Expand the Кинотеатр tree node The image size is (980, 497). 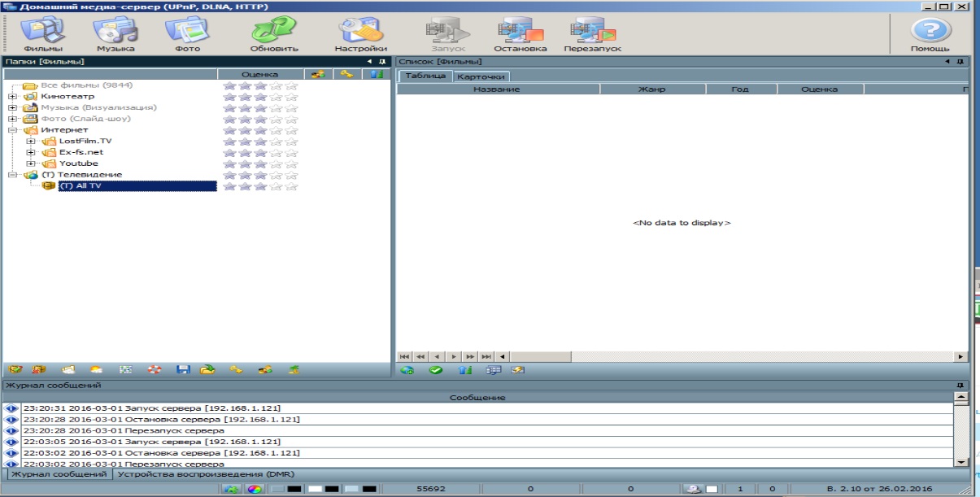coord(12,97)
